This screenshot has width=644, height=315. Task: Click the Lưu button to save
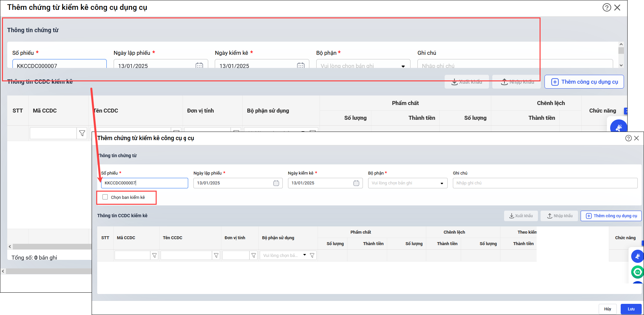click(x=631, y=309)
